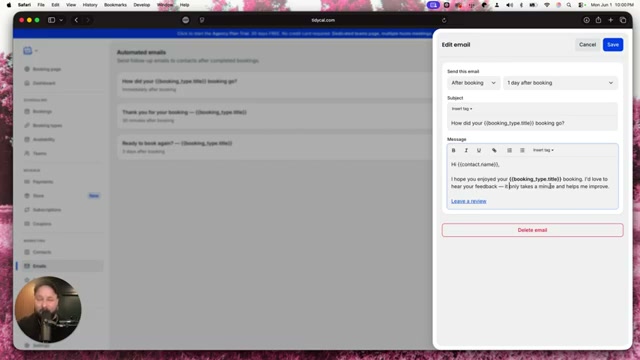Open the 'How did your booking go?' email row
640x360 pixels.
pyautogui.click(x=275, y=85)
